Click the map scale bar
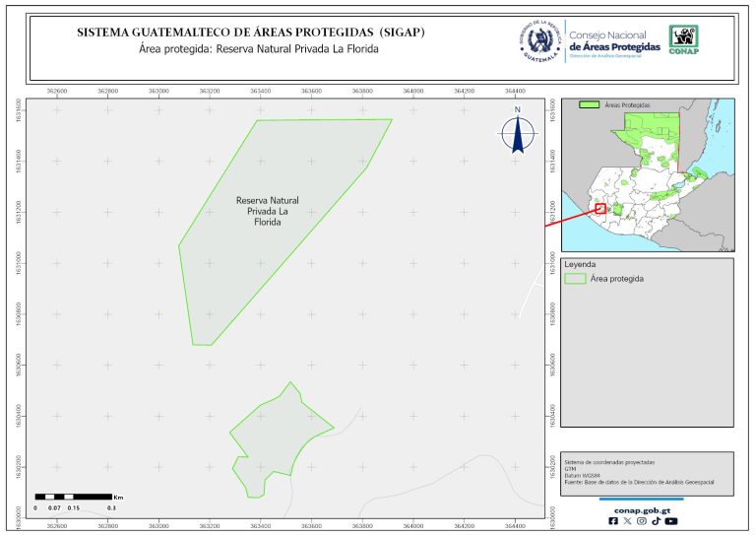756x535 pixels. [74, 497]
